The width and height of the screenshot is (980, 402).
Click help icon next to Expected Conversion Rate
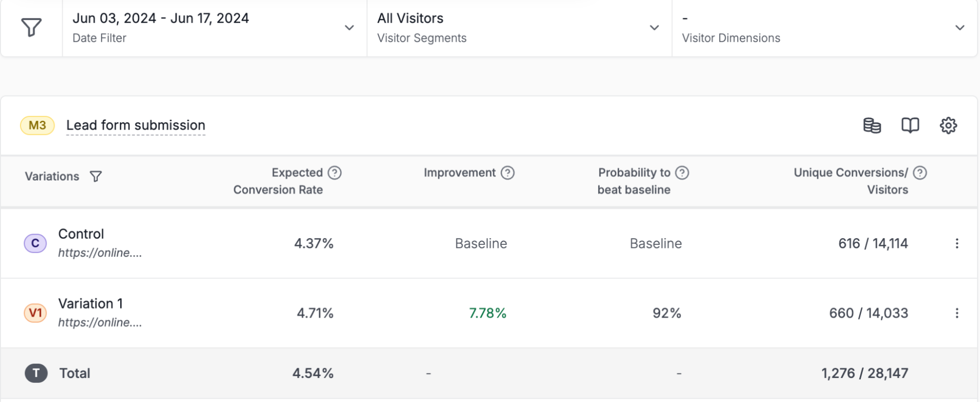tap(334, 173)
